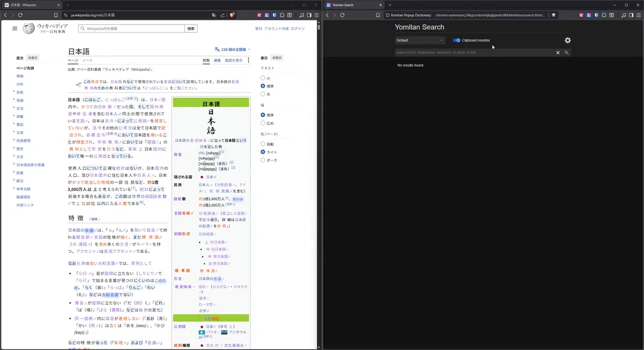The width and height of the screenshot is (644, 350).
Task: Switch to the ページ tab
Action: 73,60
